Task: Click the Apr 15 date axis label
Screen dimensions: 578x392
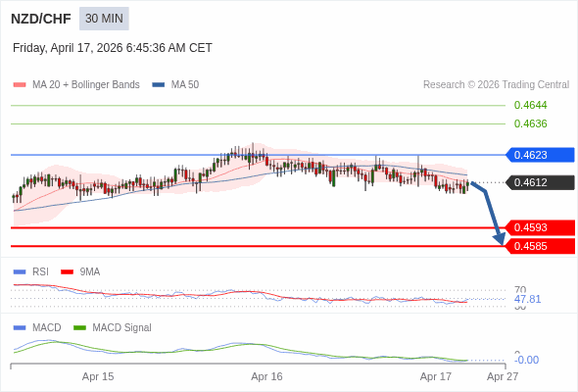Action: [98, 376]
